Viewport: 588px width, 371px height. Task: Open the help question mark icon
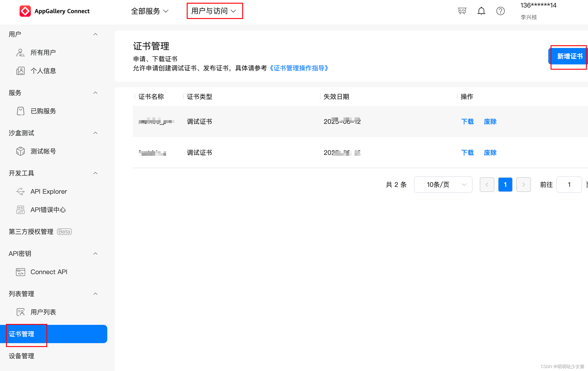click(x=500, y=11)
